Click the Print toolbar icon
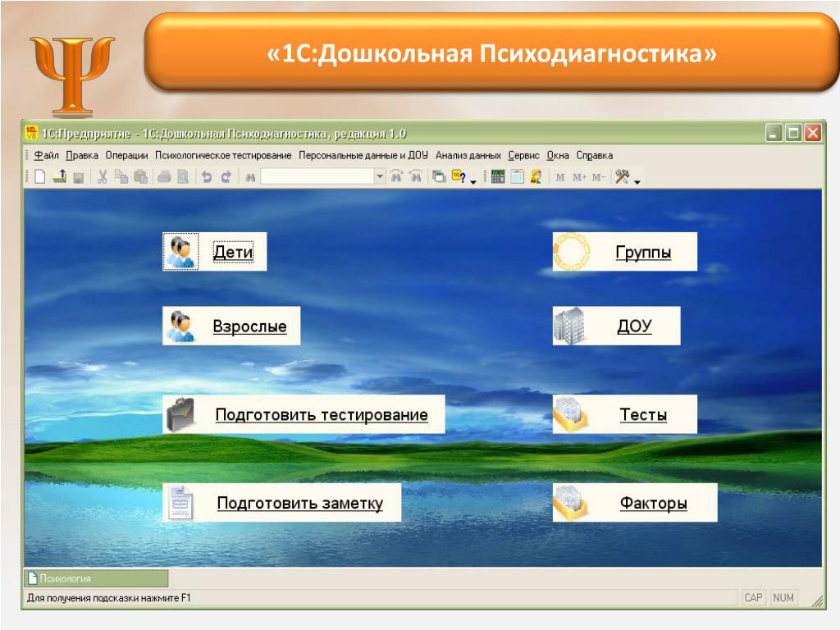The image size is (840, 630). [x=164, y=176]
